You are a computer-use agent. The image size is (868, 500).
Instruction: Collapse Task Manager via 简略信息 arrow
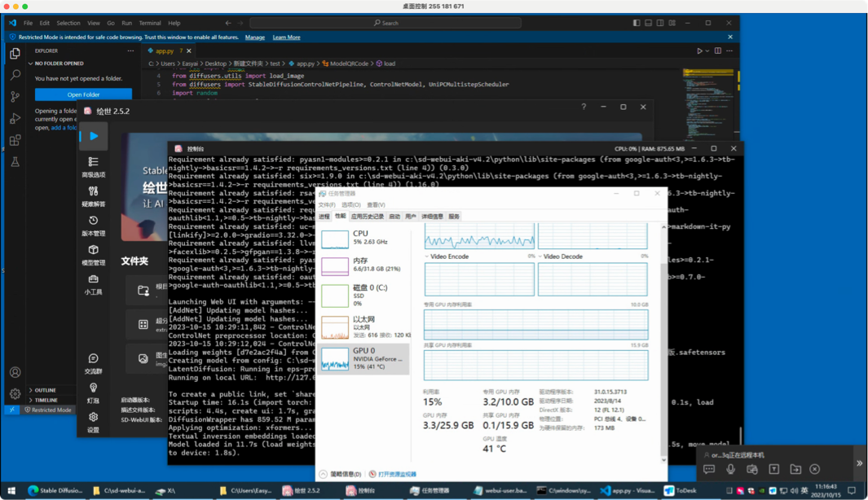[x=324, y=474]
